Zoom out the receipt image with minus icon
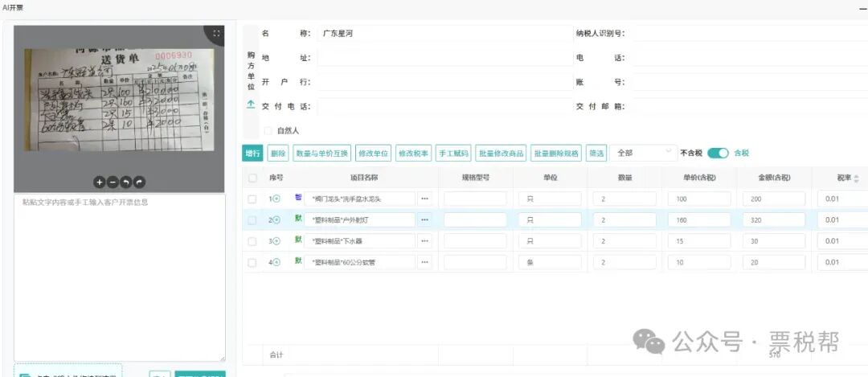This screenshot has height=377, width=868. coord(113,182)
